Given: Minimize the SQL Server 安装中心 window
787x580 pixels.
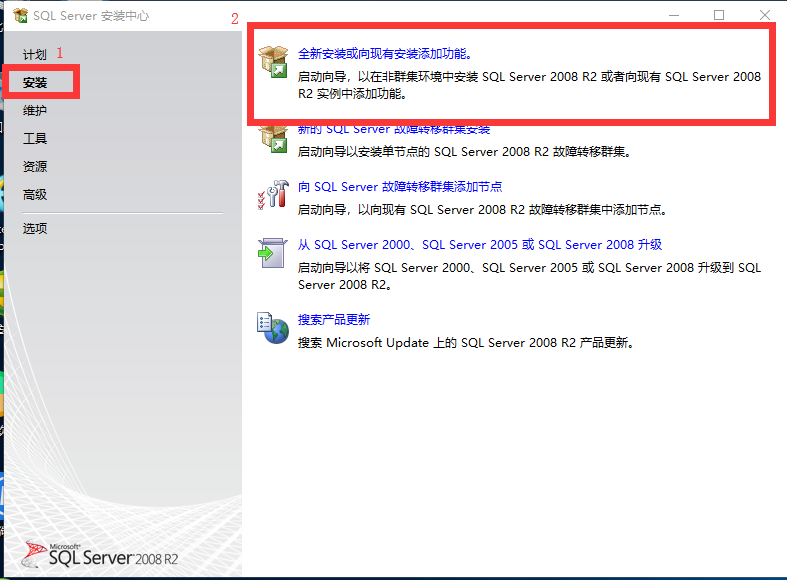Looking at the screenshot, I should pyautogui.click(x=674, y=16).
